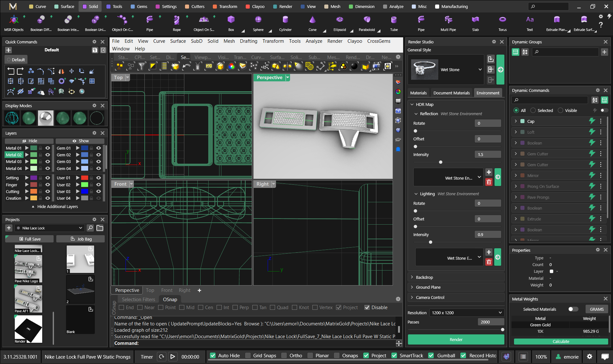Click the green Render button

[456, 339]
